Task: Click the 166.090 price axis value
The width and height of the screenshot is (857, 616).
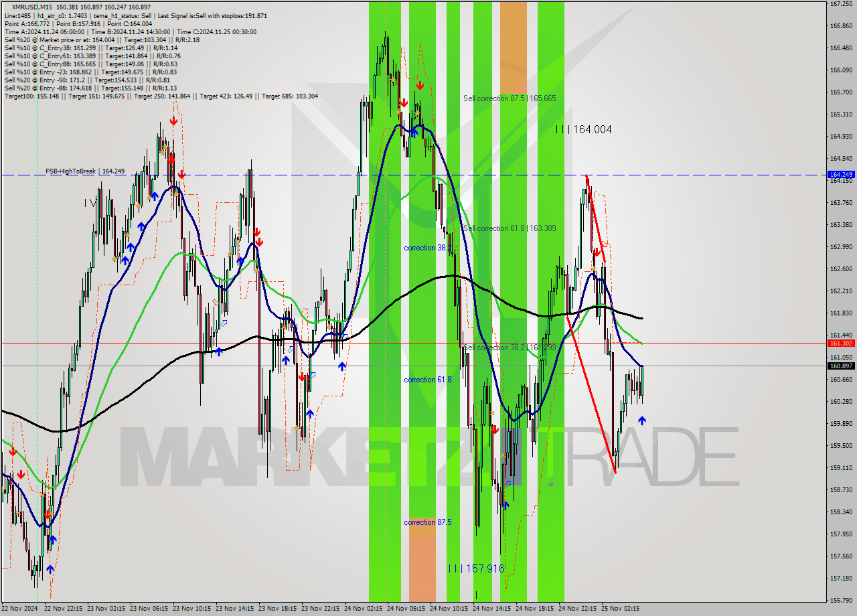Action: pos(840,70)
